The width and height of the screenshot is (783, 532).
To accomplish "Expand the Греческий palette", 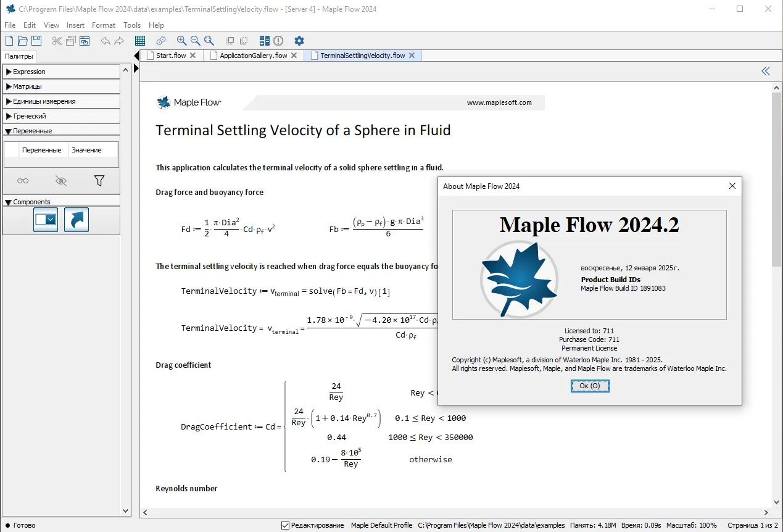I will click(62, 116).
